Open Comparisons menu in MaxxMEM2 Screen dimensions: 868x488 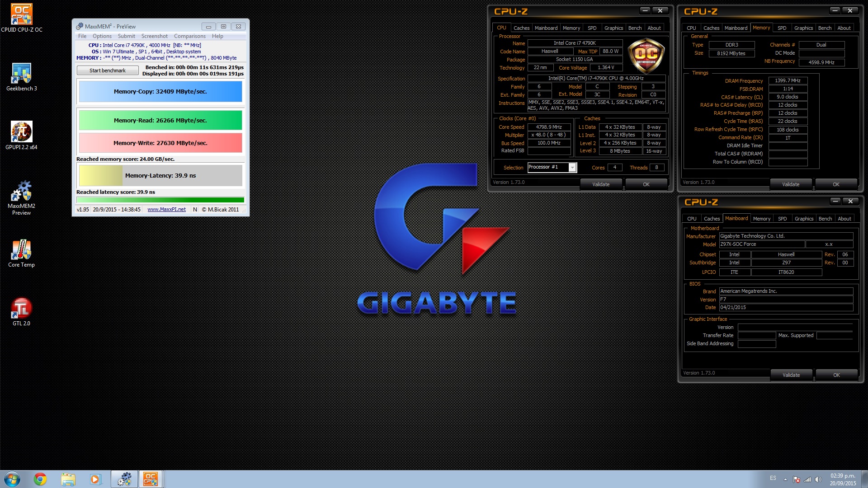[x=190, y=36]
